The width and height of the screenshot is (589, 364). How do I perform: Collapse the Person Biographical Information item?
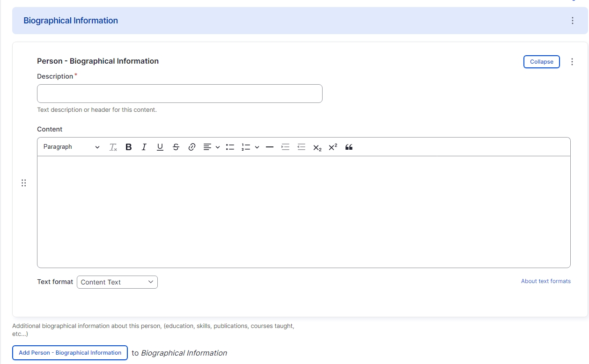(x=542, y=62)
